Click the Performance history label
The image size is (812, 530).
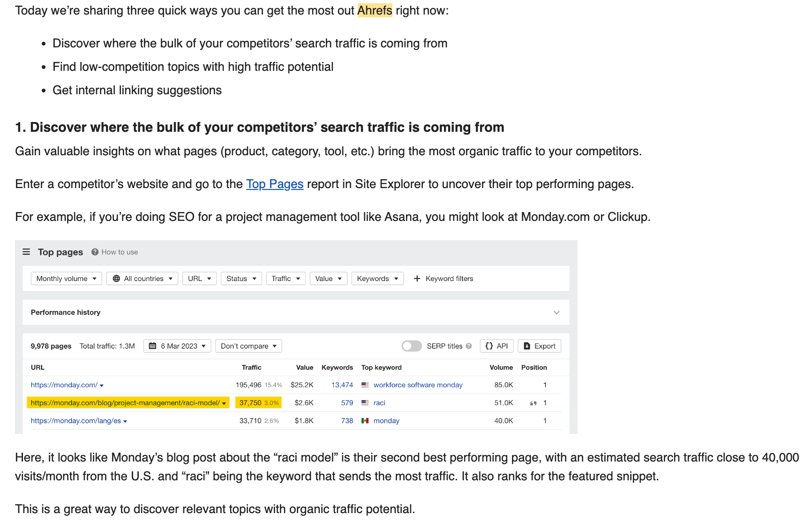pos(66,312)
